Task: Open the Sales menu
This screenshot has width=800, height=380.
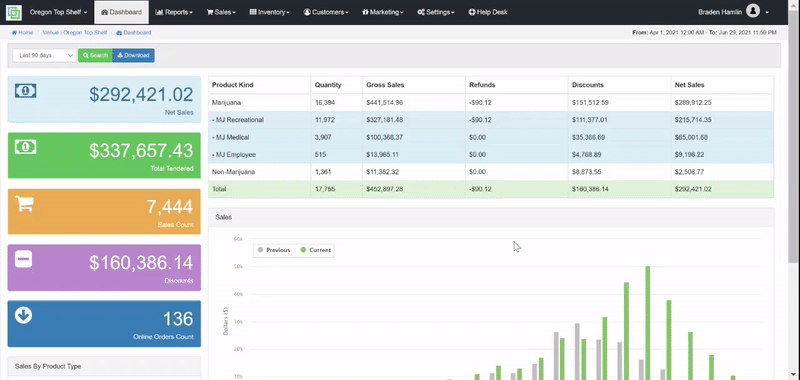Action: 221,12
